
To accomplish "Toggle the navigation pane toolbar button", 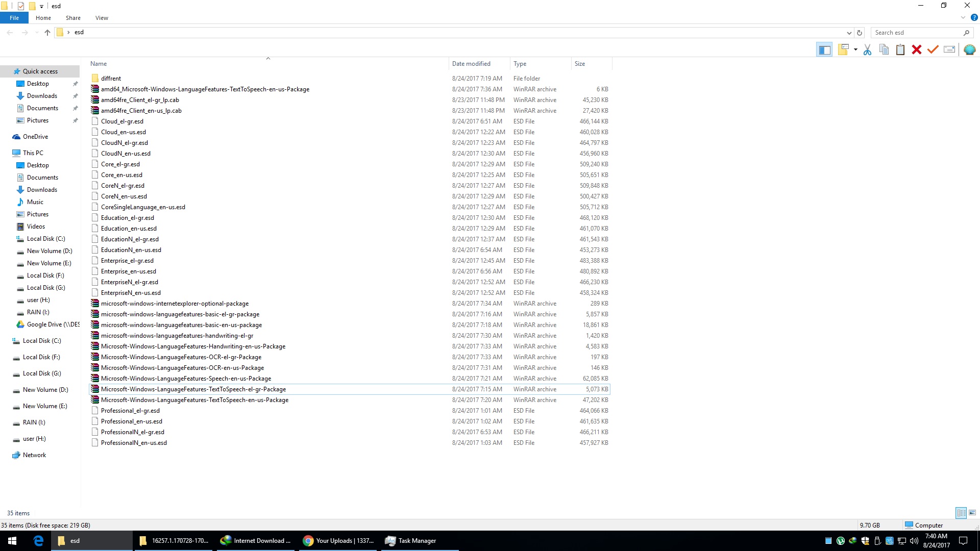I will tap(824, 49).
